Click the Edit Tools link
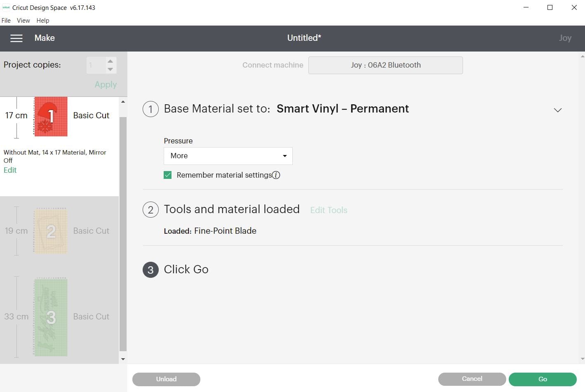 point(329,210)
